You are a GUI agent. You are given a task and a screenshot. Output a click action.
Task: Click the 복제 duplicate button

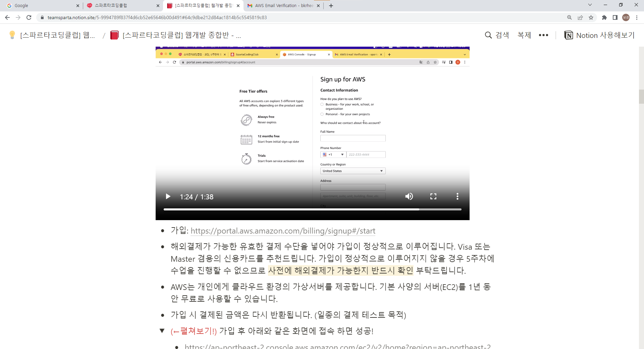(x=524, y=35)
